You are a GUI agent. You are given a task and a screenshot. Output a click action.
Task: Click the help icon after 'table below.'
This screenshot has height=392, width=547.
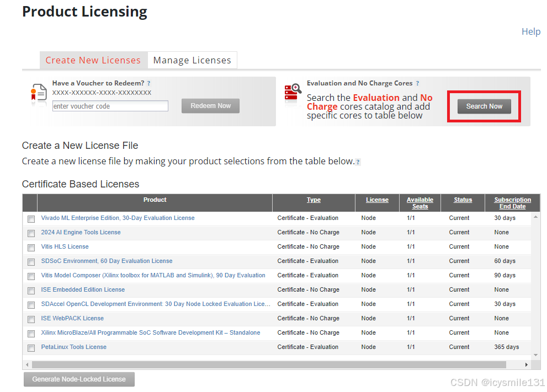coord(358,162)
